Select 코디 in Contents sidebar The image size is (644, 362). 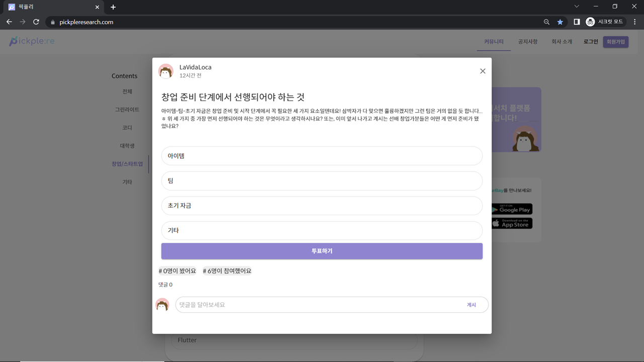click(x=127, y=128)
